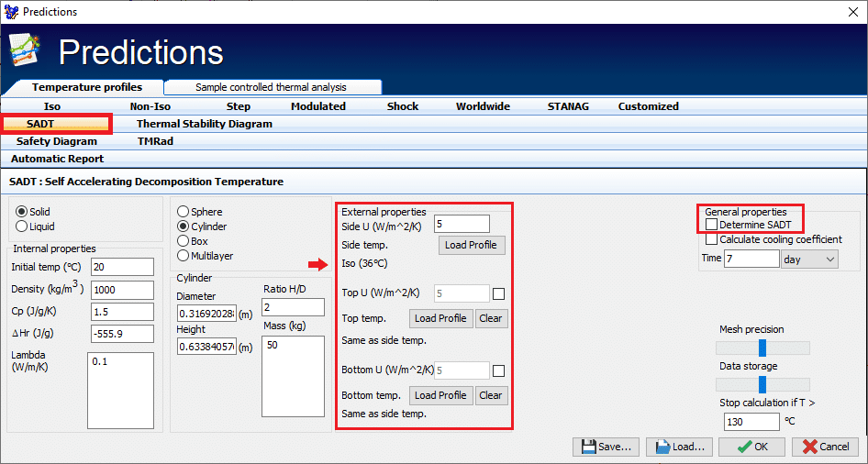Select the Box geometry option
Screen dimensions: 868x464
[184, 241]
